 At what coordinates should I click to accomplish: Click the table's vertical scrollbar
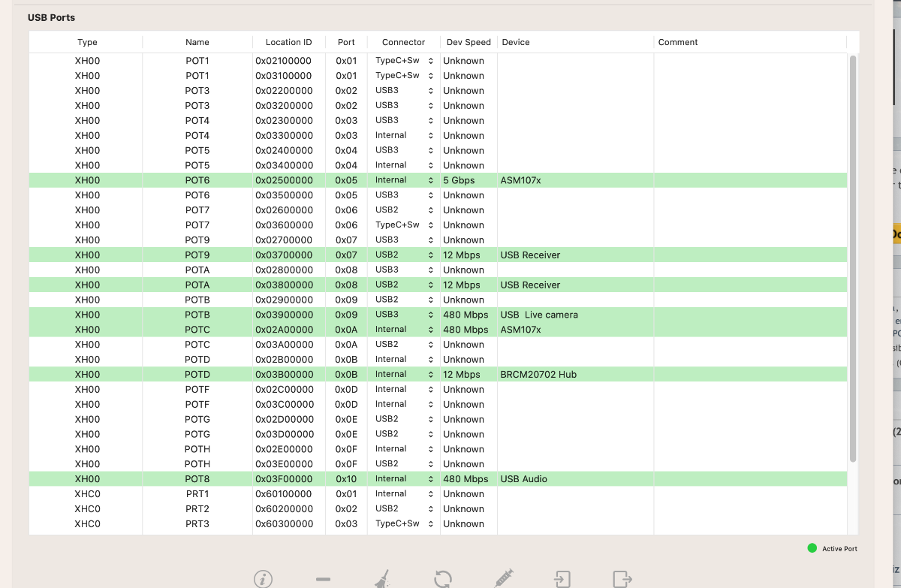[x=853, y=258]
